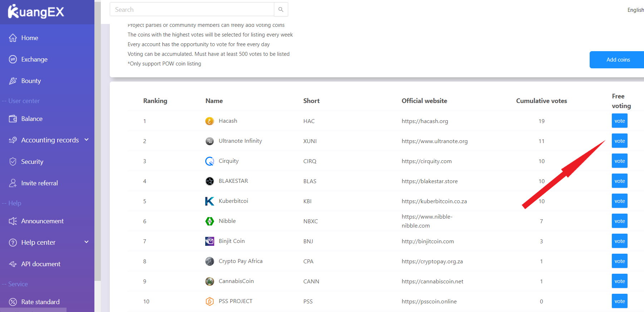Click the Ranking column header
The width and height of the screenshot is (644, 312).
(x=155, y=101)
